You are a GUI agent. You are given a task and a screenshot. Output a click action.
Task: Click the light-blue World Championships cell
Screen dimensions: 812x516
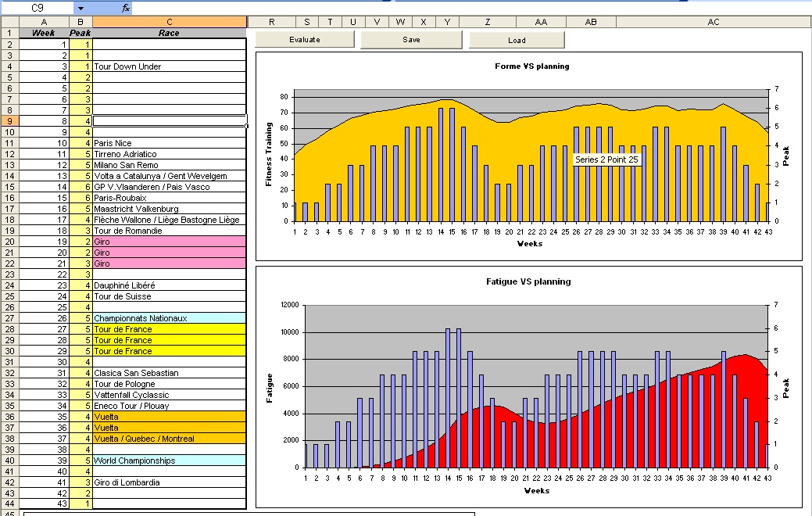pyautogui.click(x=169, y=460)
